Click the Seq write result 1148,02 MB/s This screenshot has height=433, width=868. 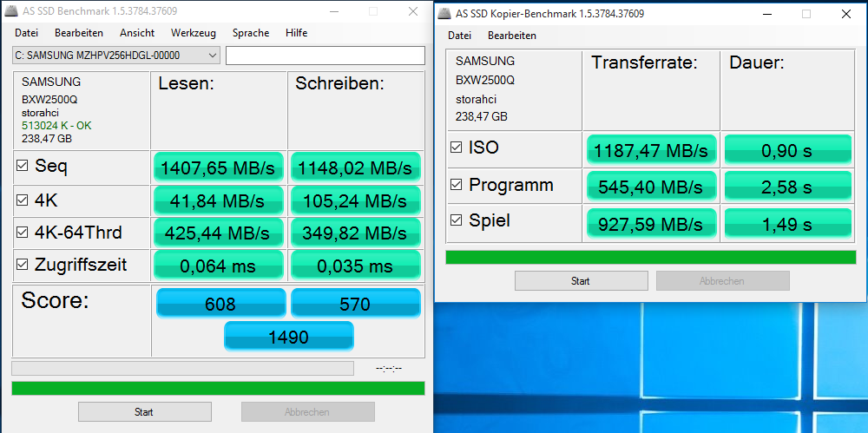point(355,167)
